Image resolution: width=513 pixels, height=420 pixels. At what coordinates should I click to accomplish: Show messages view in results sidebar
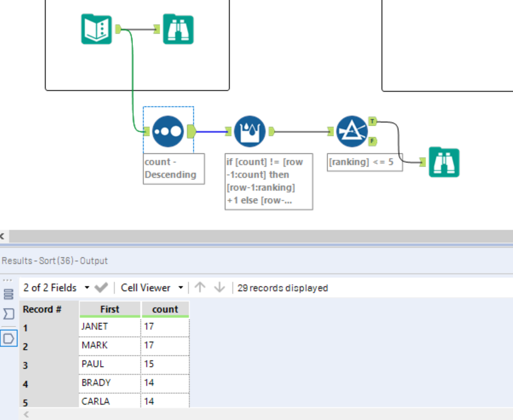click(9, 294)
